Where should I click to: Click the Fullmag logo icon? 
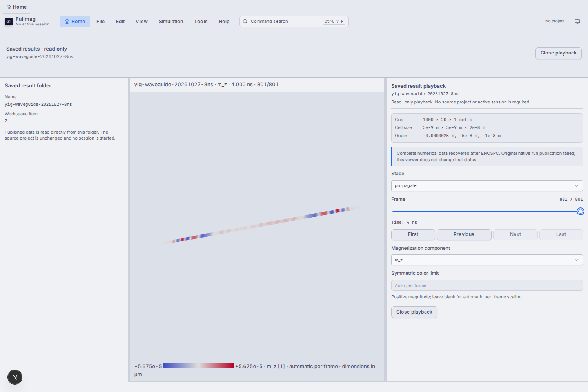[x=9, y=22]
